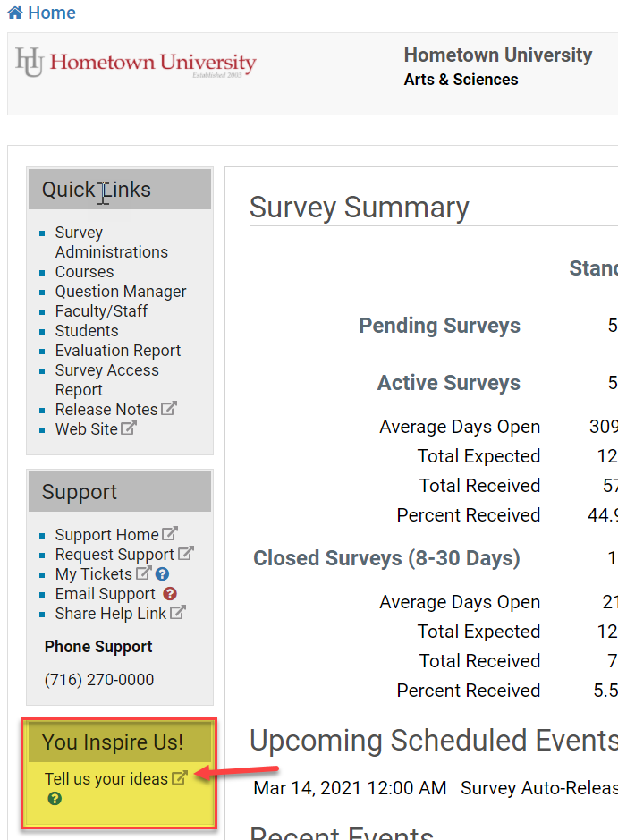Open Survey Administrations quick link
618x840 pixels.
pyautogui.click(x=111, y=242)
